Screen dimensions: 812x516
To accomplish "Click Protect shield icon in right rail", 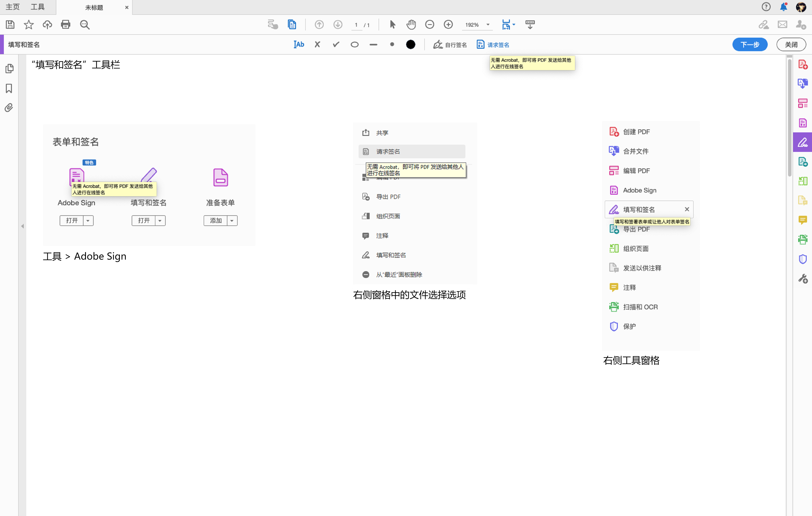I will pyautogui.click(x=803, y=259).
